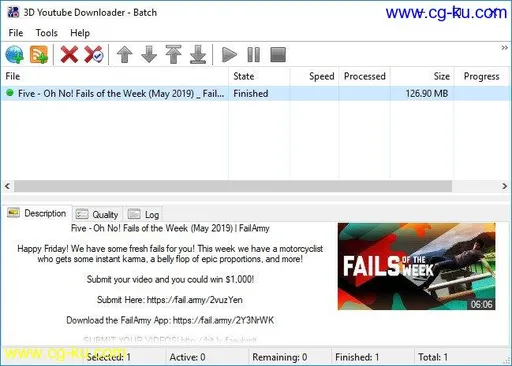Click the move down arrow icon
This screenshot has width=512, height=366.
coord(149,54)
